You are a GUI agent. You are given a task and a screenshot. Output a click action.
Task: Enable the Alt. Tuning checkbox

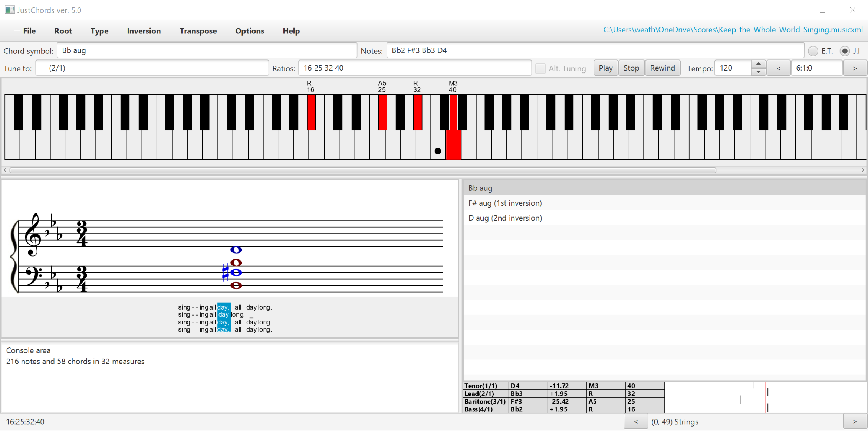[x=540, y=68]
